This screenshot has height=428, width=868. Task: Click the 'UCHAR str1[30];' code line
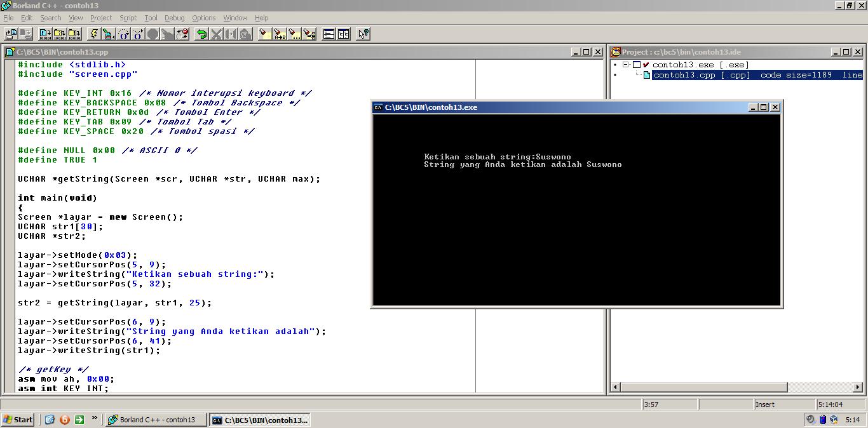[60, 227]
